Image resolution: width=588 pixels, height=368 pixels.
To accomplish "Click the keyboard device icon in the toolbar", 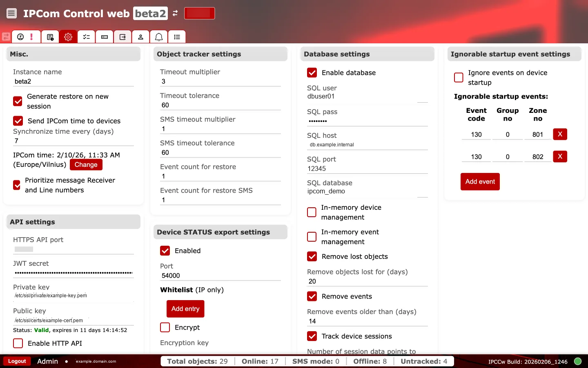I will click(104, 36).
